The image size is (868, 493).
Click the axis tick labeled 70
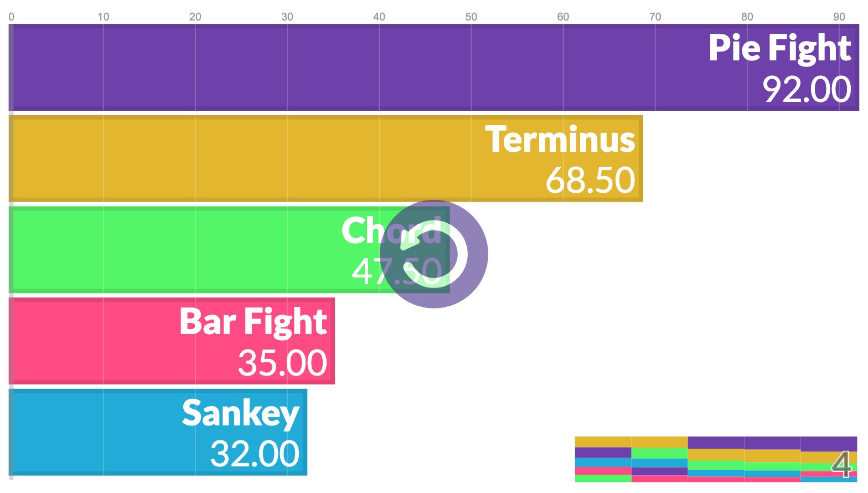655,17
